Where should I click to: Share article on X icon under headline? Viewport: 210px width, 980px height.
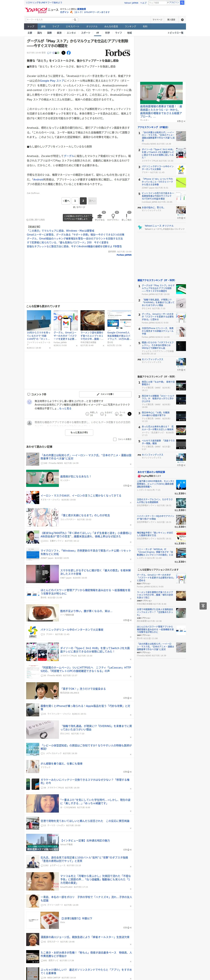point(63,53)
